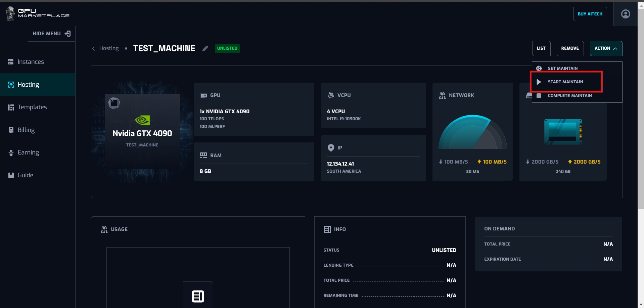
Task: Click the network speed gauge
Action: coord(472,133)
